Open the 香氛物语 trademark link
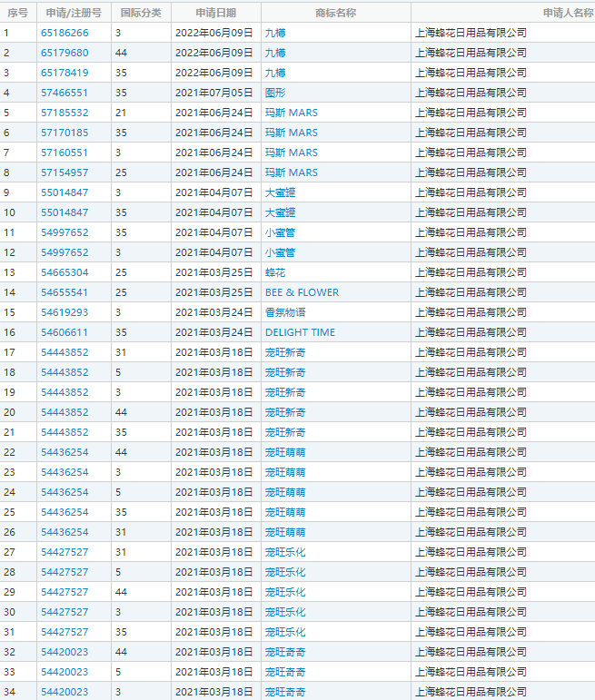The image size is (595, 700). 285,312
